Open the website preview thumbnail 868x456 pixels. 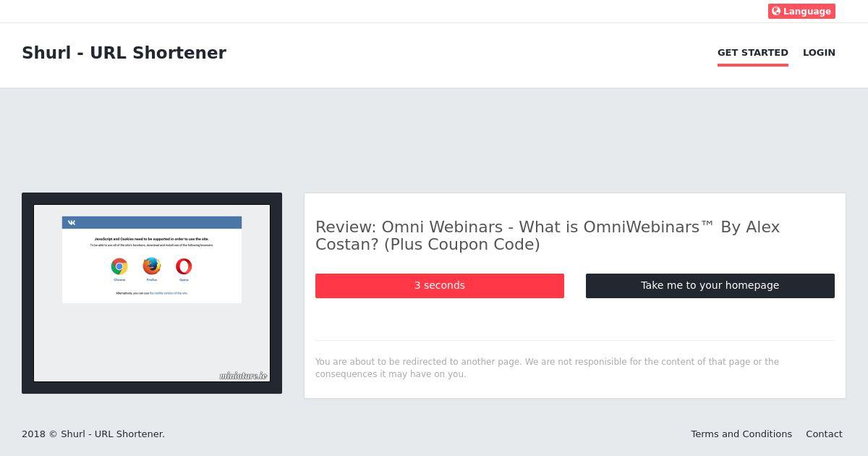(x=152, y=293)
